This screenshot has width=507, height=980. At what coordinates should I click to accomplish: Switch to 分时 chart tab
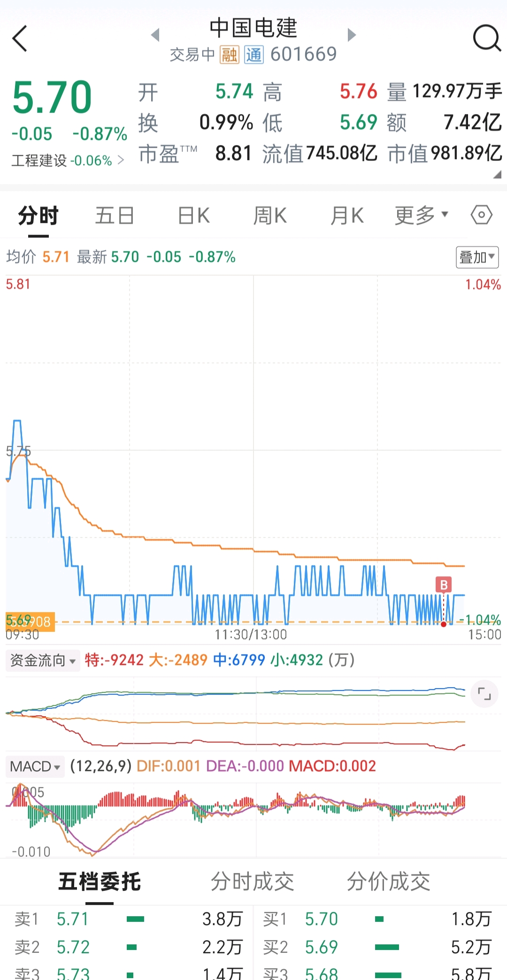38,215
